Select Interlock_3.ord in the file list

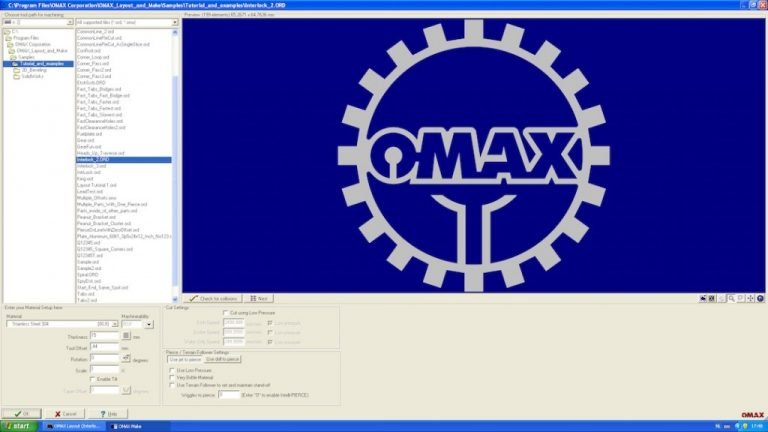92,166
